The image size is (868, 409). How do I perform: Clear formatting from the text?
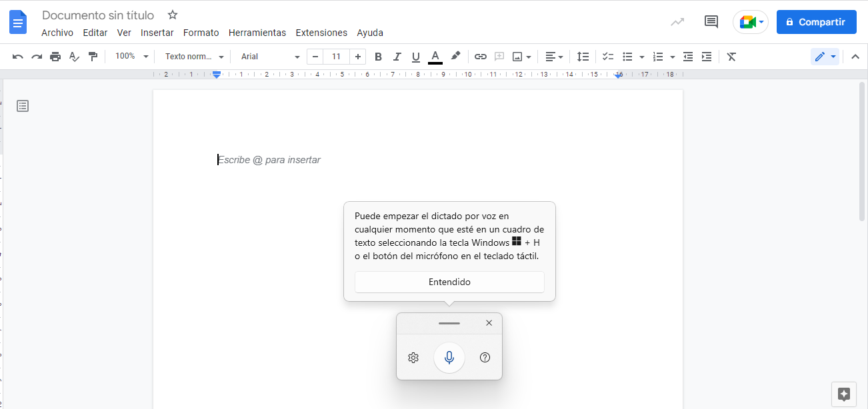click(731, 57)
